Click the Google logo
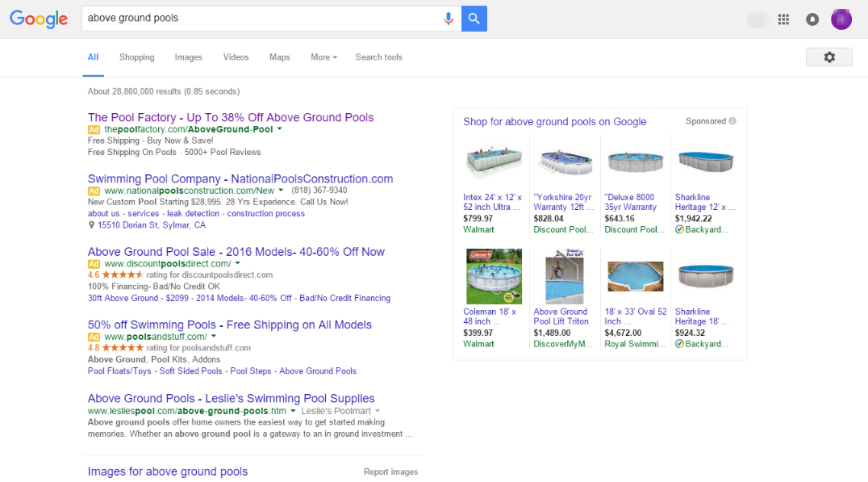The image size is (868, 482). 39,19
